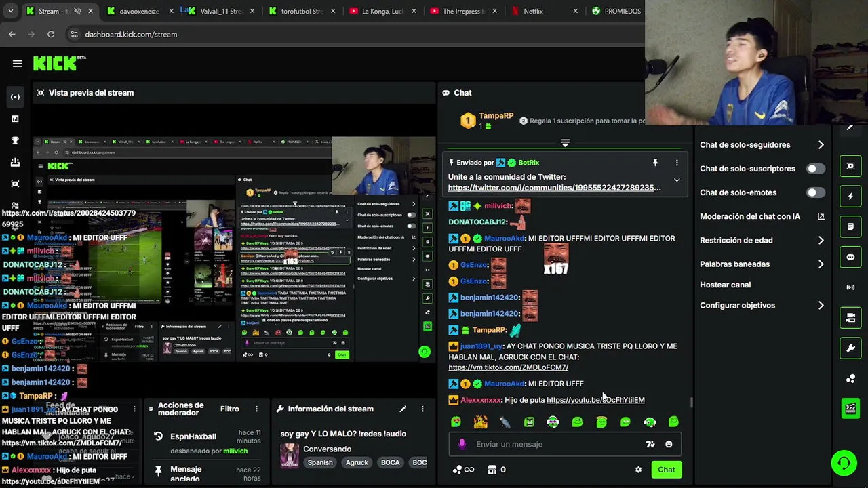This screenshot has width=868, height=488.
Task: Expand Configurar objetivos settings
Action: coord(821,306)
